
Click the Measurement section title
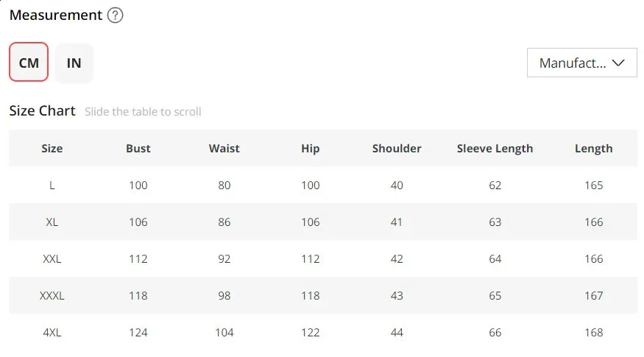pos(56,15)
